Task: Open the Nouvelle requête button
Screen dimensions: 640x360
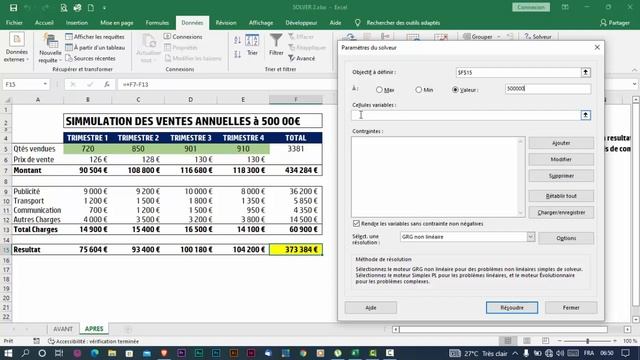Action: pos(50,48)
